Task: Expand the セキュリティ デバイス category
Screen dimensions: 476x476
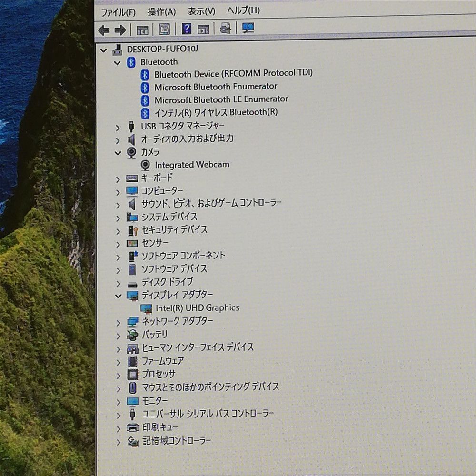Action: tap(118, 232)
